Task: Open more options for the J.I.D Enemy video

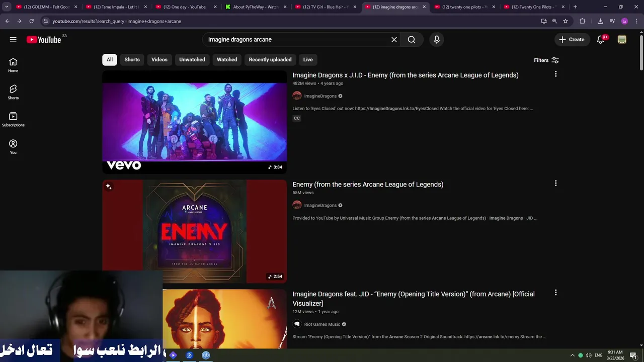Action: pyautogui.click(x=555, y=74)
